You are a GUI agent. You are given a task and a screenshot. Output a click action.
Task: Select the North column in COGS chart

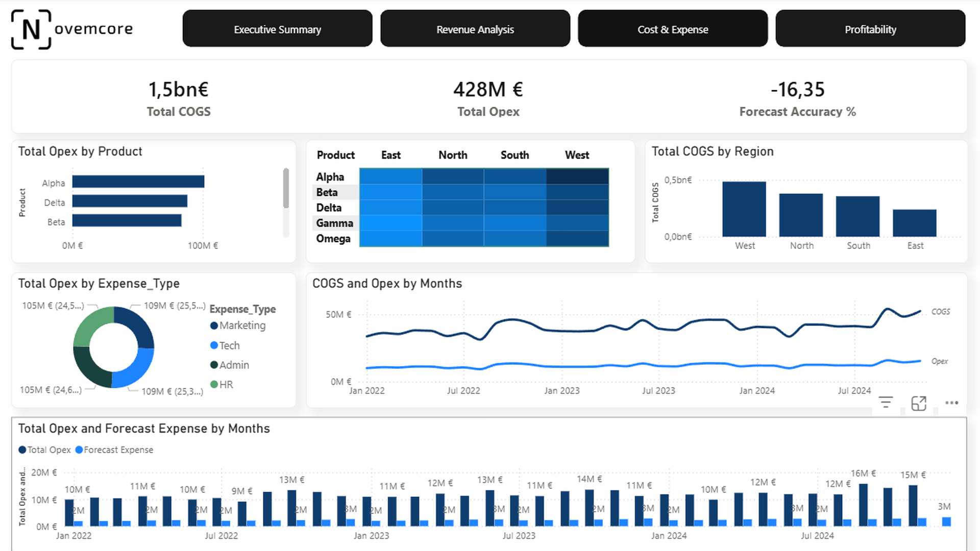tap(801, 215)
